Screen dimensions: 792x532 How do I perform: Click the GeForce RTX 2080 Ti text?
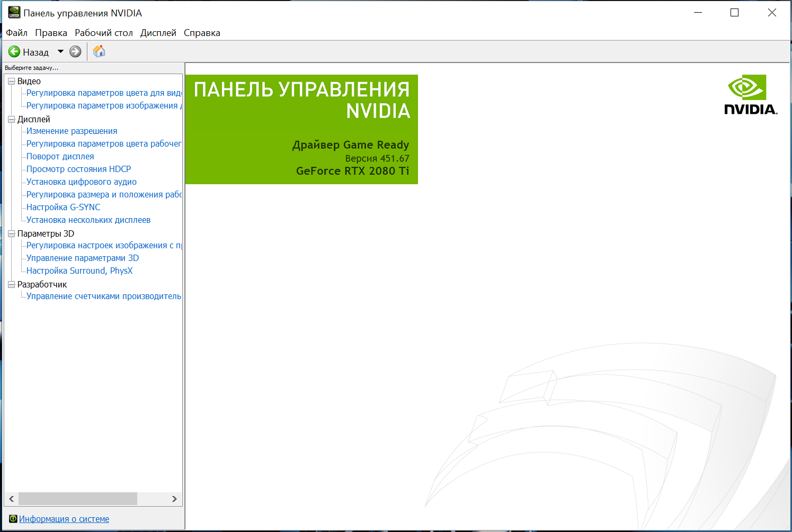pyautogui.click(x=352, y=171)
